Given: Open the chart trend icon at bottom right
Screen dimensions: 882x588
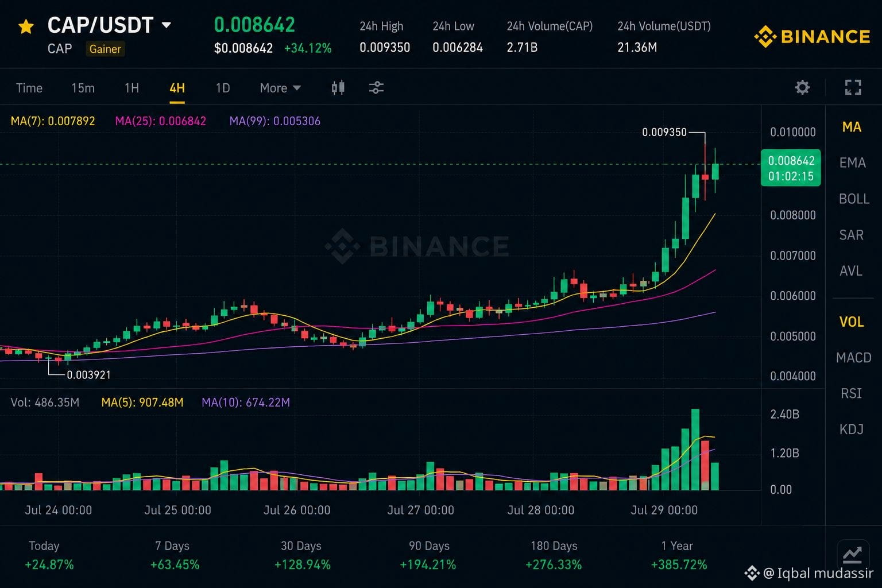Looking at the screenshot, I should (x=852, y=555).
